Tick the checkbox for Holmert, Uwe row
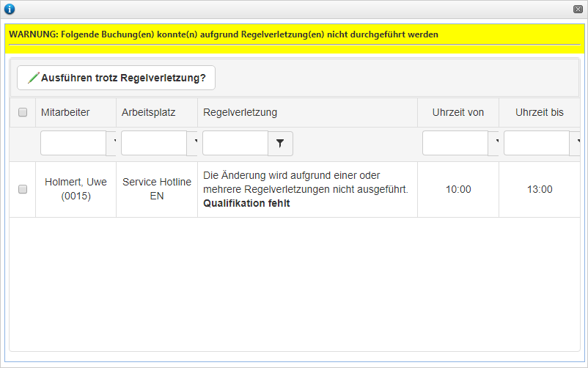The height and width of the screenshot is (368, 588). pos(23,189)
